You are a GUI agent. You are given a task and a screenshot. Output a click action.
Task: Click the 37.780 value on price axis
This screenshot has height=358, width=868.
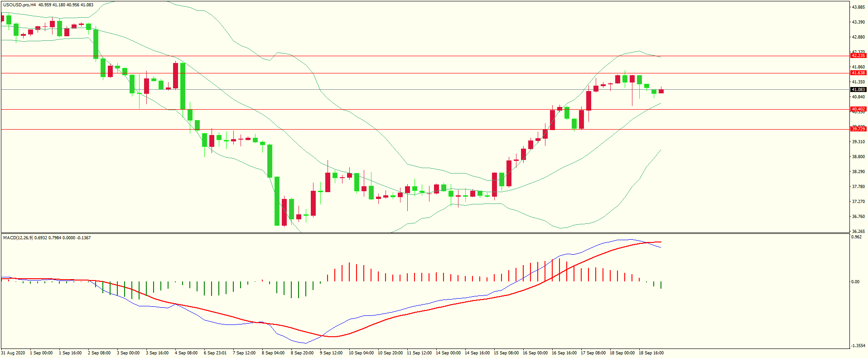point(858,187)
